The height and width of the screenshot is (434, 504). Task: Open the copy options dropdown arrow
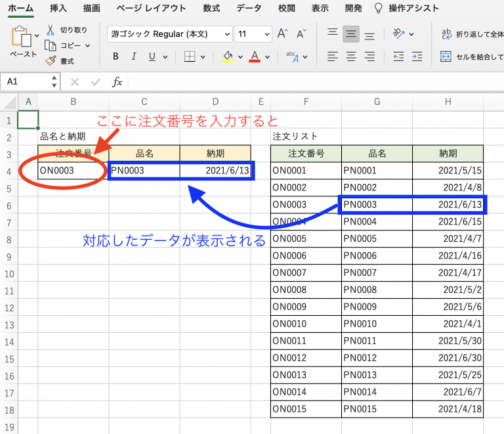(87, 46)
